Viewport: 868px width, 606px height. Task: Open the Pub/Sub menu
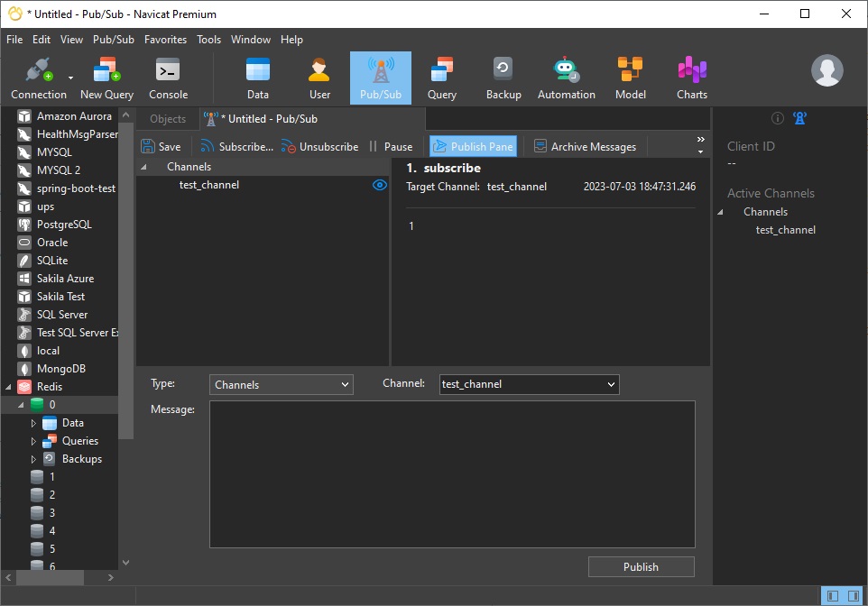pos(114,40)
